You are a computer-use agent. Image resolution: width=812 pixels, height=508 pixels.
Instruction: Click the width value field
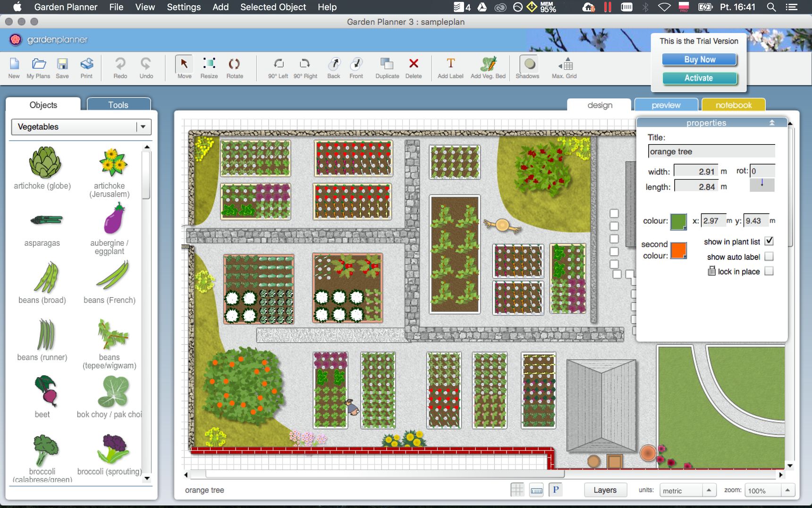[x=695, y=172]
